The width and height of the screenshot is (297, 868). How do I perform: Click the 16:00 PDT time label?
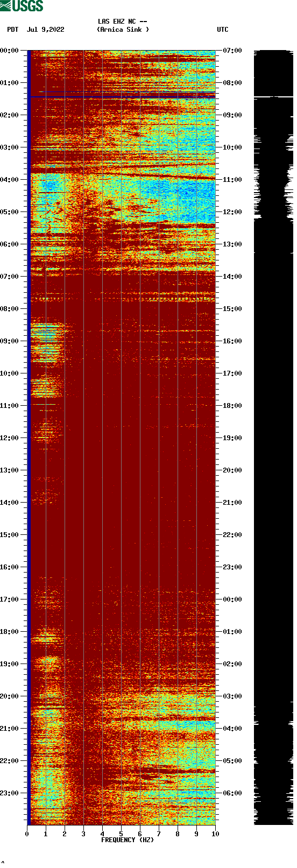(10, 567)
